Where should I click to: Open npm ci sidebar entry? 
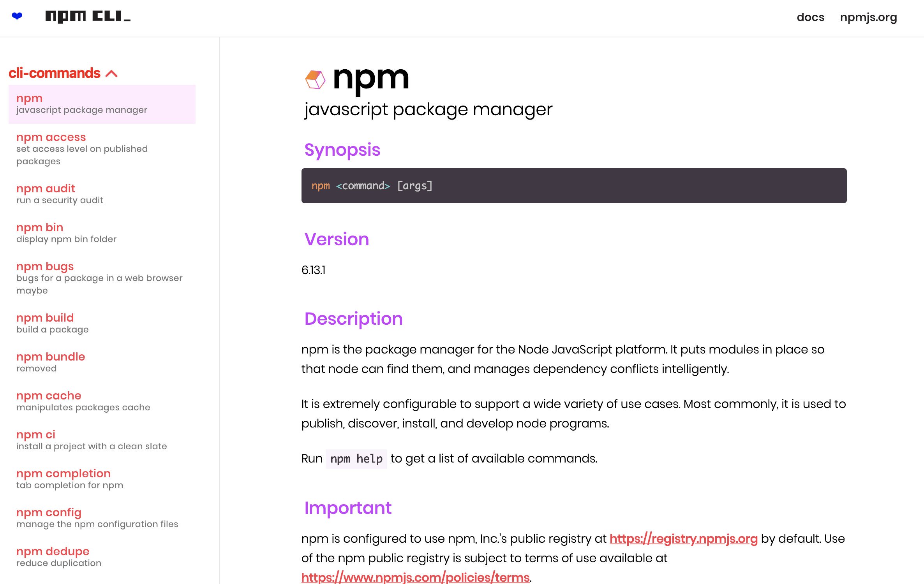point(102,440)
